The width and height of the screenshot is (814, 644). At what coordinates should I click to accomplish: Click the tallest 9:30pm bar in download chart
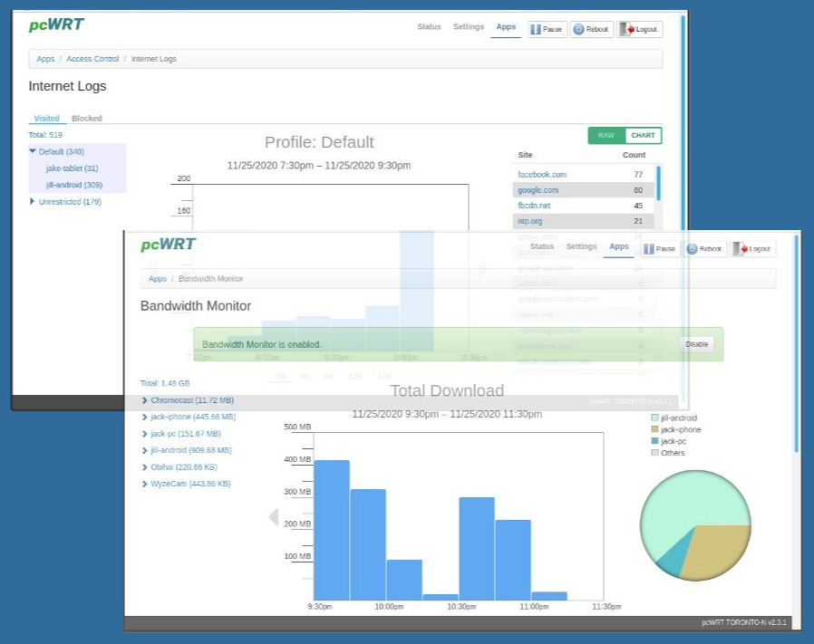point(331,529)
